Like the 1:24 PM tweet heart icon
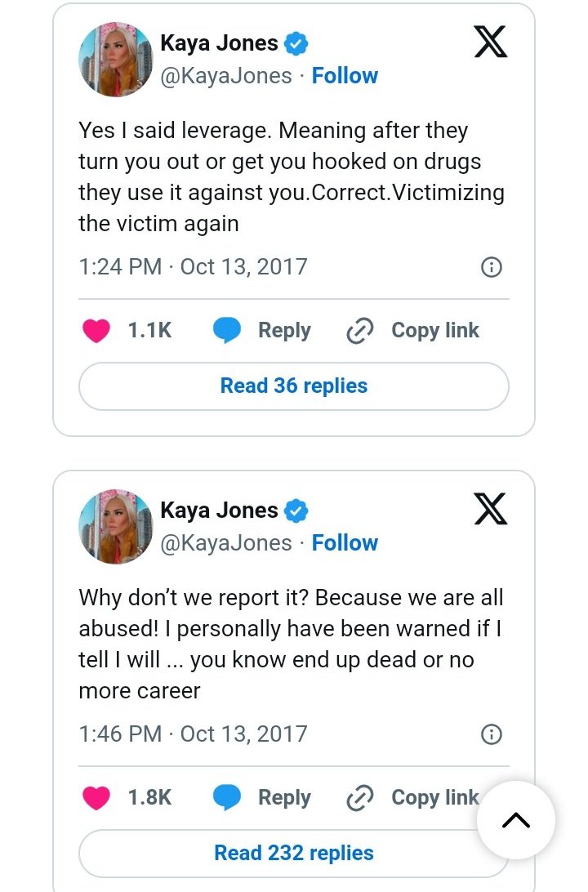This screenshot has width=588, height=892. pos(96,331)
